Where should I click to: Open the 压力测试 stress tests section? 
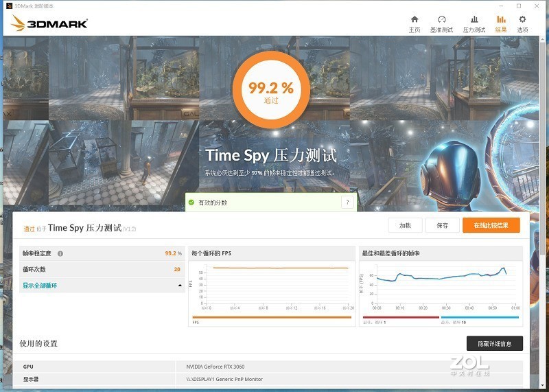click(x=474, y=23)
